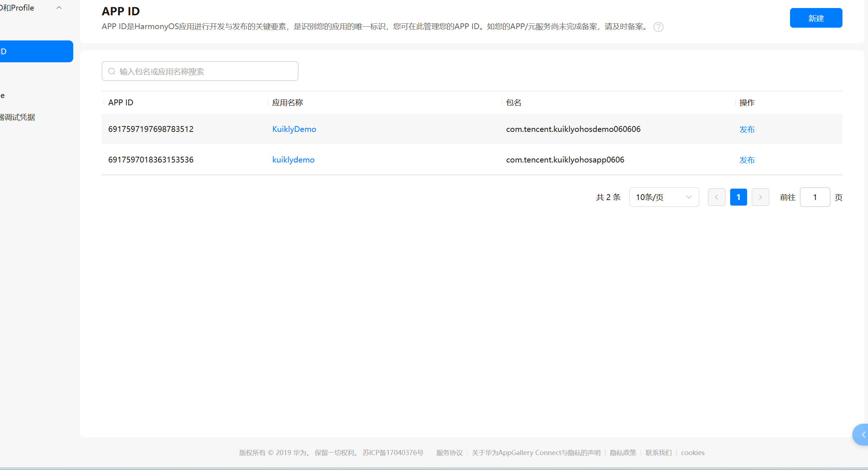The width and height of the screenshot is (868, 470).
Task: Open the cookies footer link
Action: tap(692, 453)
